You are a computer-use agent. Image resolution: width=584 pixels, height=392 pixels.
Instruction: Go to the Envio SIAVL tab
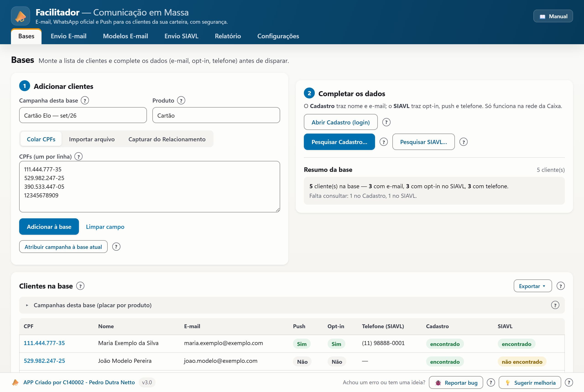tap(181, 36)
